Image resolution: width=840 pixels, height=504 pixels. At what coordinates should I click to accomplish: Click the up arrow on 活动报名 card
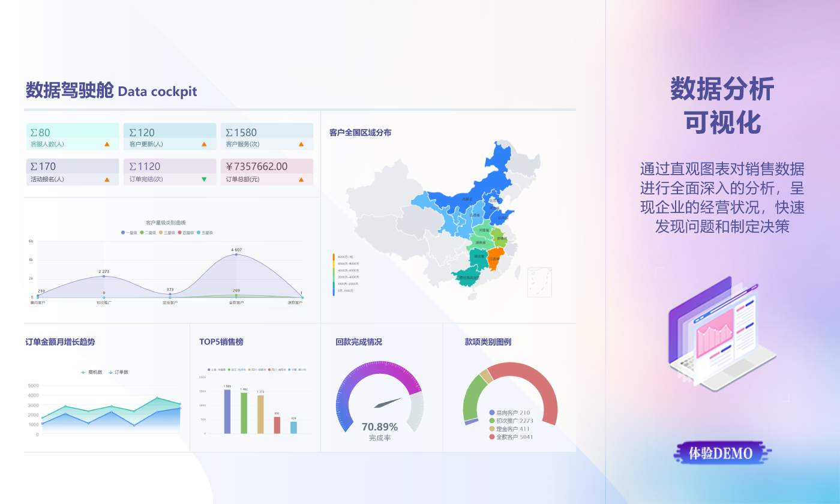[x=107, y=179]
